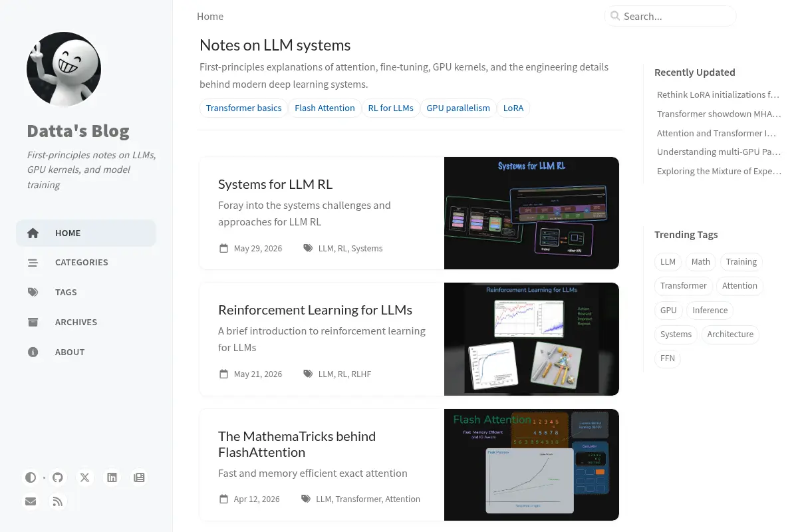The image size is (798, 532).
Task: Toggle dark mode icon in sidebar
Action: pos(31,477)
